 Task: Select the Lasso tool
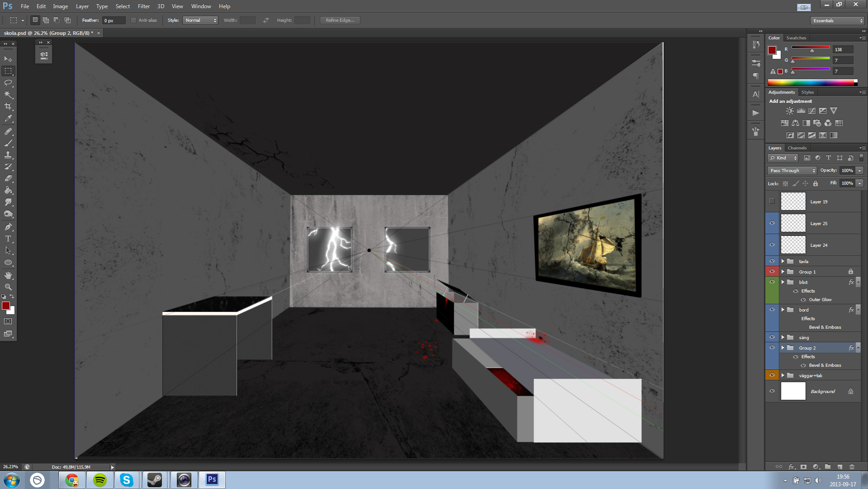tap(8, 83)
